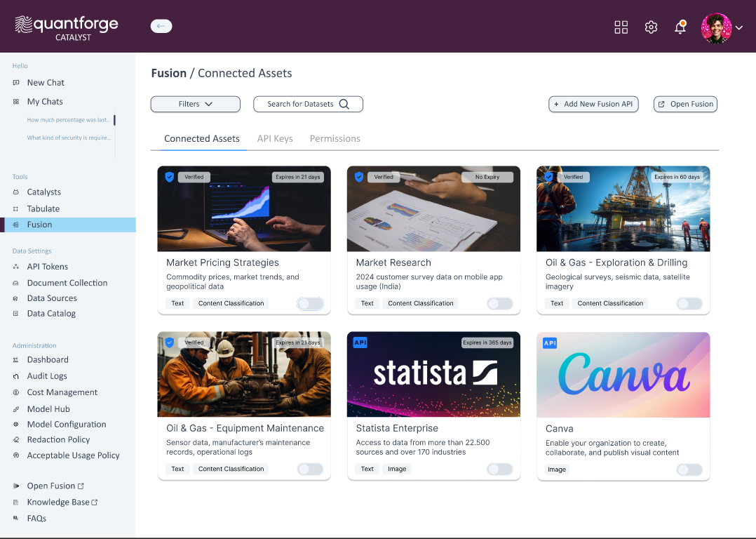Open the Statista Enterprise card thumbnail

[433, 374]
